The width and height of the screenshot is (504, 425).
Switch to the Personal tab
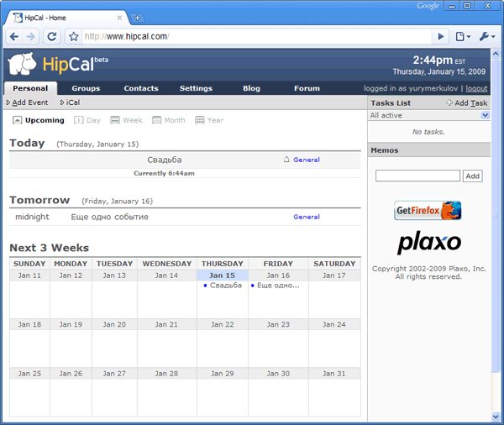[x=30, y=88]
